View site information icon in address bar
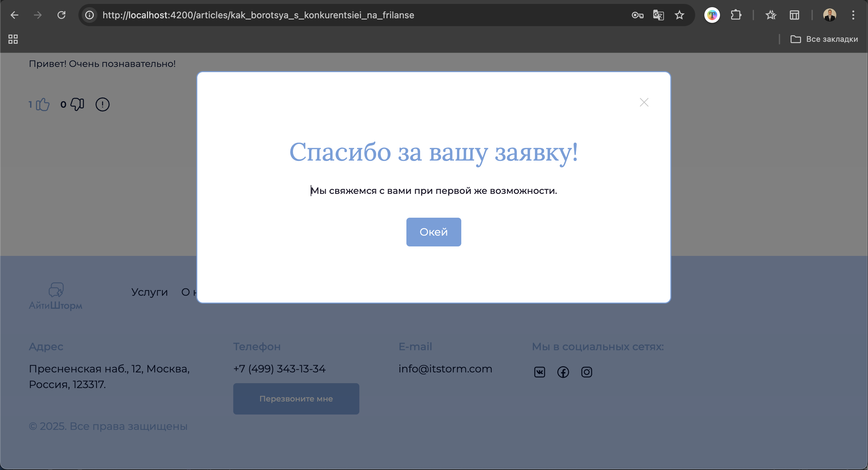 (90, 15)
